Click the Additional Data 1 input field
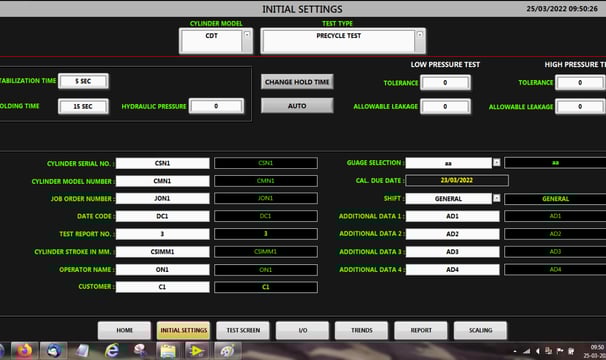Screen dimensions: 606x360 pos(452,216)
